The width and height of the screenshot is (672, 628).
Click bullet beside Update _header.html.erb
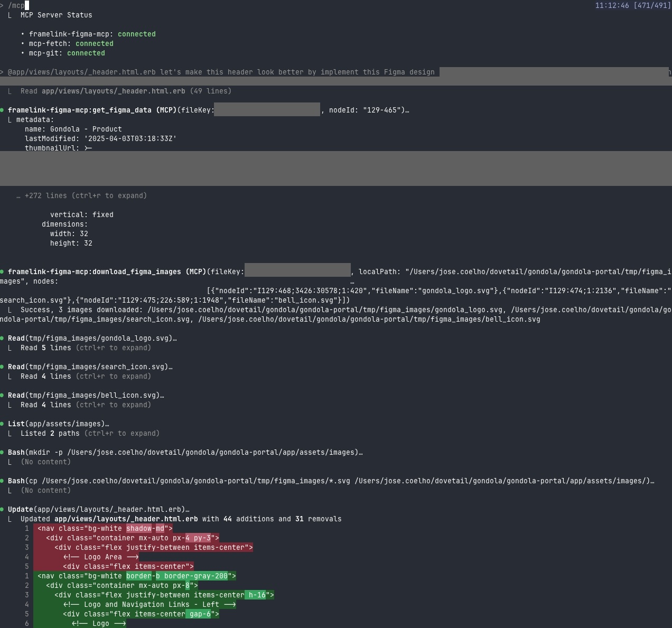click(2, 509)
